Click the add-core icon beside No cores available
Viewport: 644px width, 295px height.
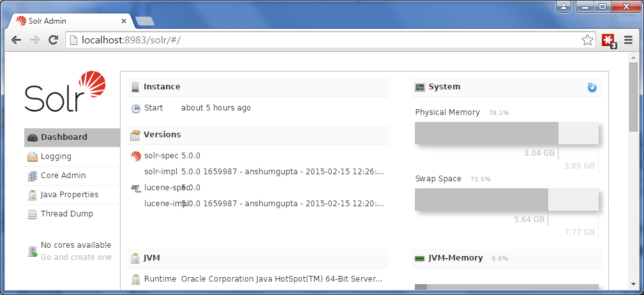[33, 252]
